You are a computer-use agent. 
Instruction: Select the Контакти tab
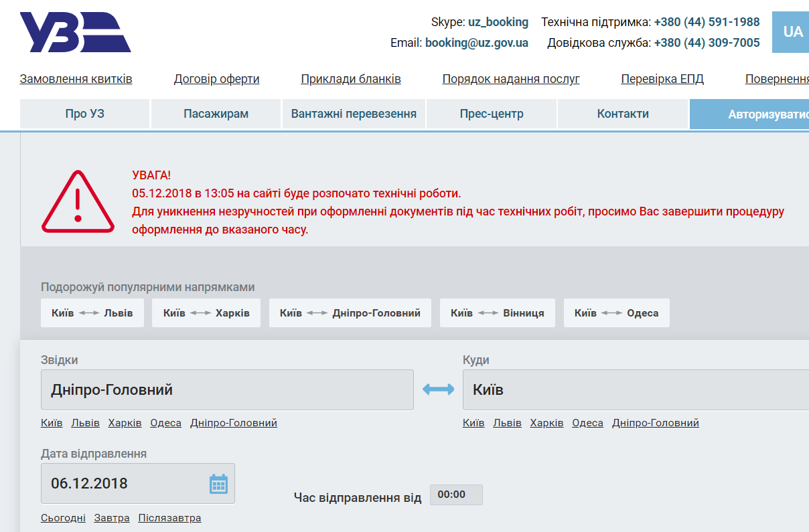point(622,114)
